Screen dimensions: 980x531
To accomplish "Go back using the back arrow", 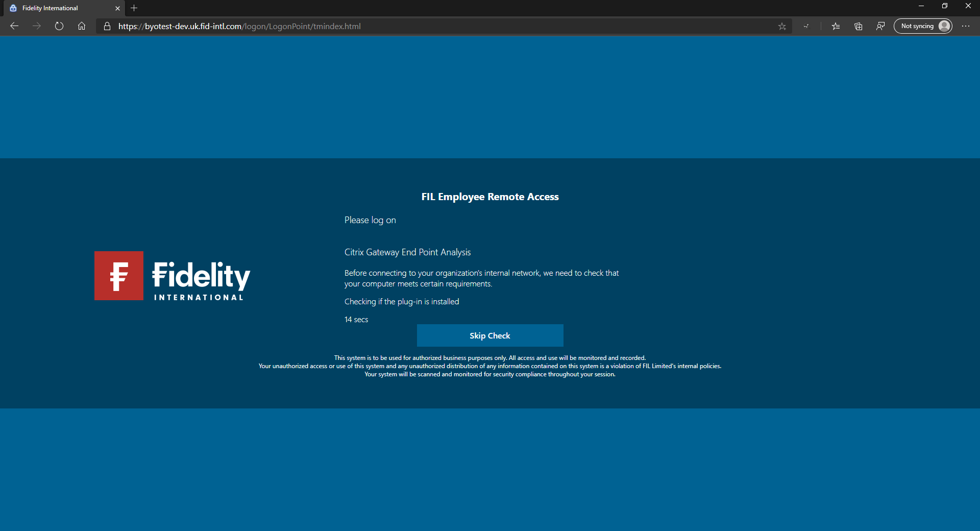I will tap(14, 26).
